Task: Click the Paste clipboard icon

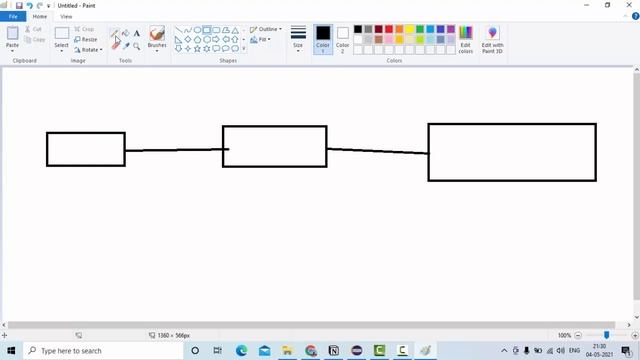Action: [13, 33]
